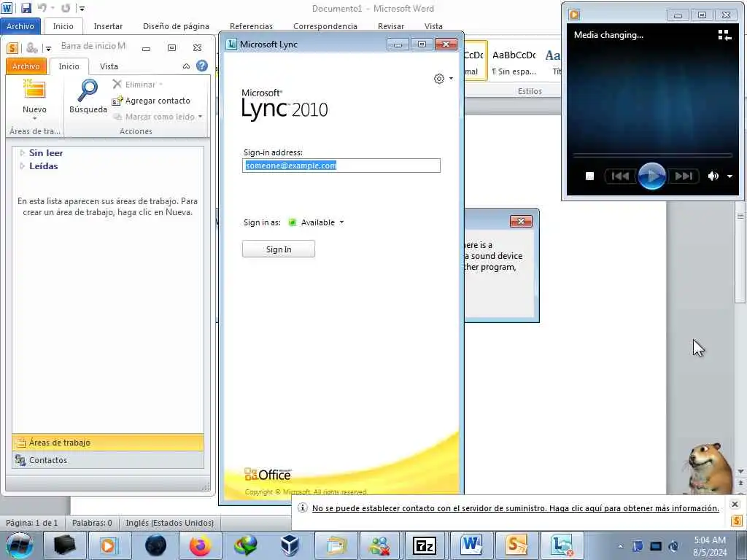747x560 pixels.
Task: Open Word Archivo tab
Action: [x=20, y=26]
